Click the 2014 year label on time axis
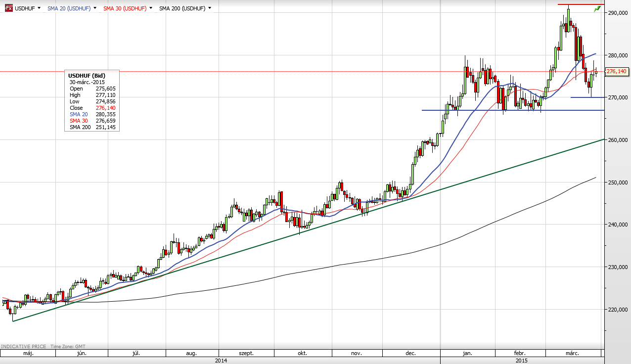This screenshot has height=364, width=631. pyautogui.click(x=221, y=361)
